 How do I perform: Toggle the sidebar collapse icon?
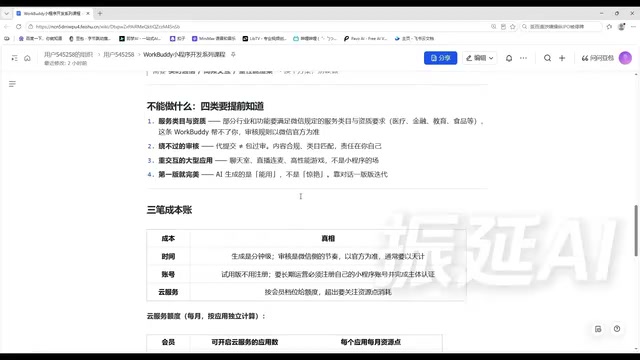pyautogui.click(x=14, y=58)
